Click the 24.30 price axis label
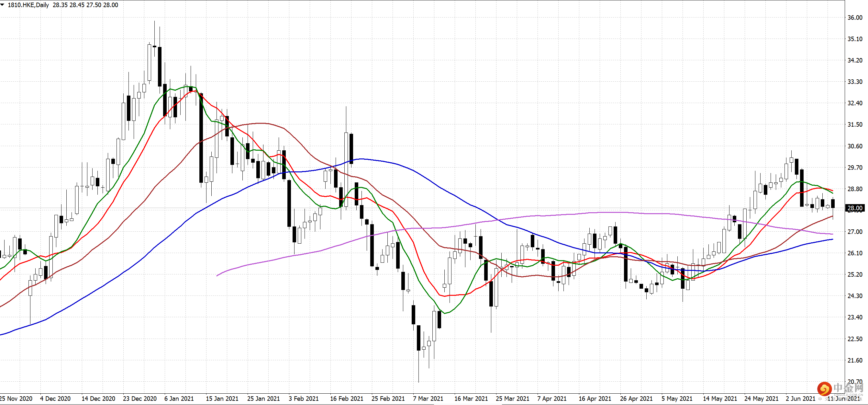Screen dimensions: 868x405 (x=855, y=296)
